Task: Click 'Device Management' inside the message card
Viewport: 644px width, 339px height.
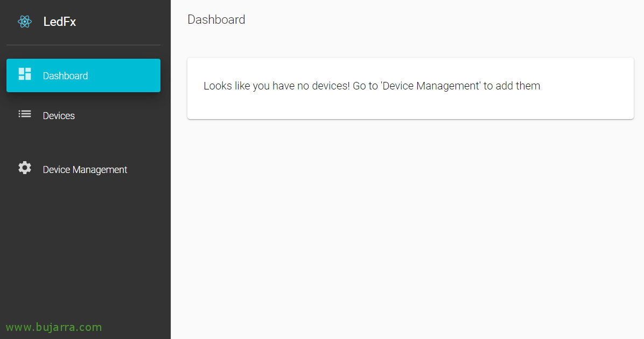Action: pos(430,86)
